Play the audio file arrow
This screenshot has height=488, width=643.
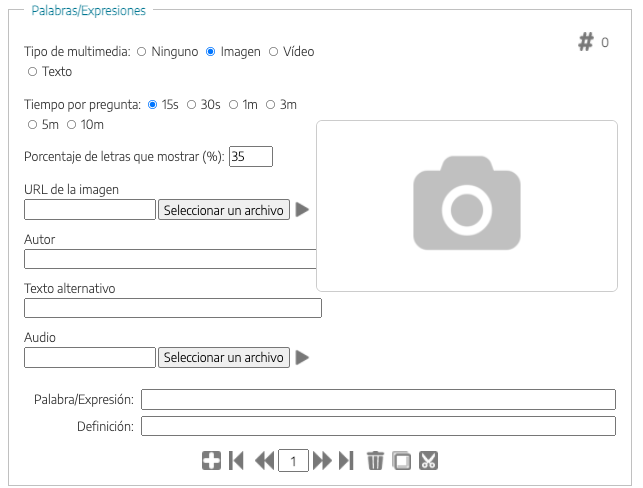[302, 357]
